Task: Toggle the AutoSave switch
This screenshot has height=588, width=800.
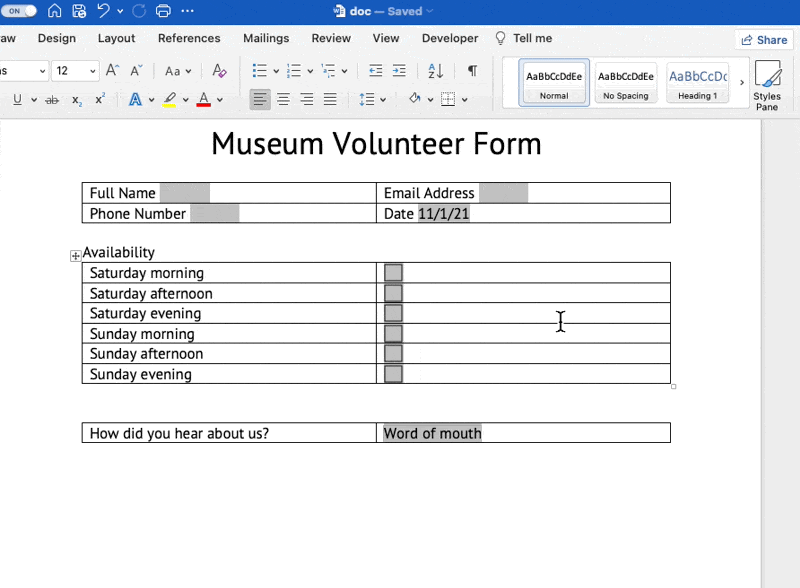Action: pos(20,11)
